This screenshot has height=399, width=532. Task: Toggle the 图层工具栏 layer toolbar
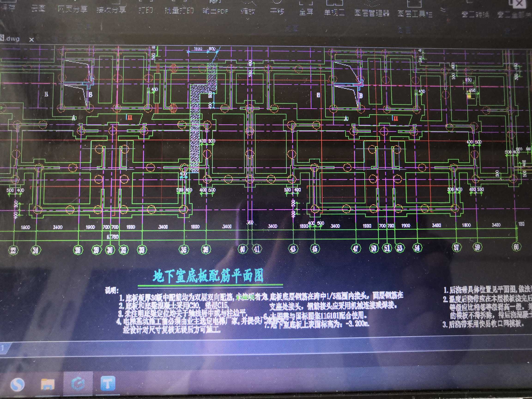point(415,13)
